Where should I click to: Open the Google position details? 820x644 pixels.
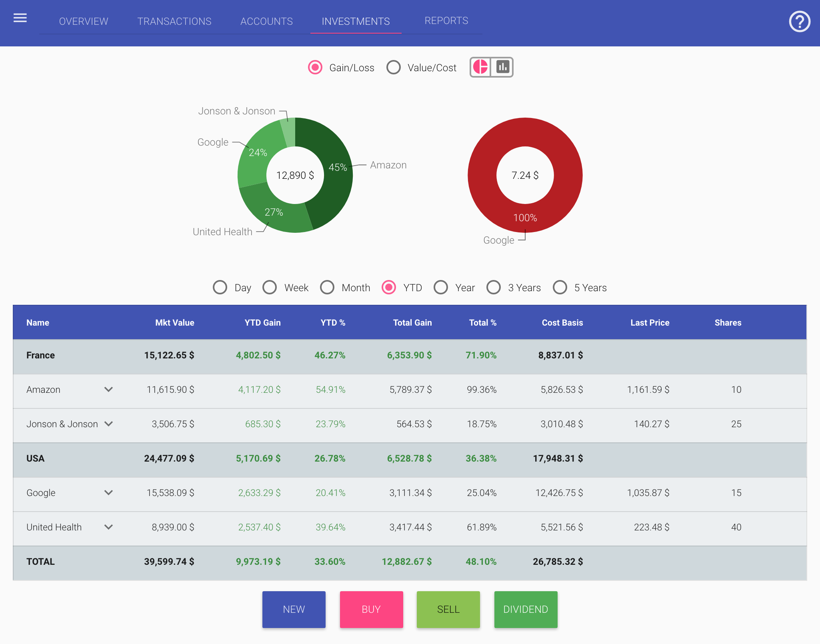[x=108, y=493]
